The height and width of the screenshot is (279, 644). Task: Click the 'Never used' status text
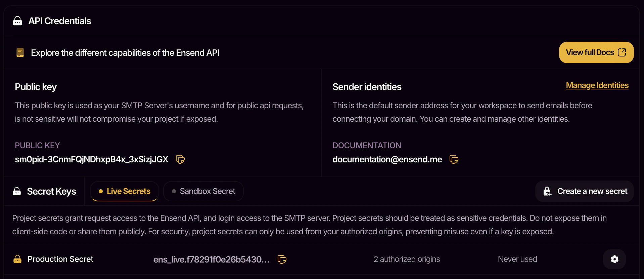[517, 259]
